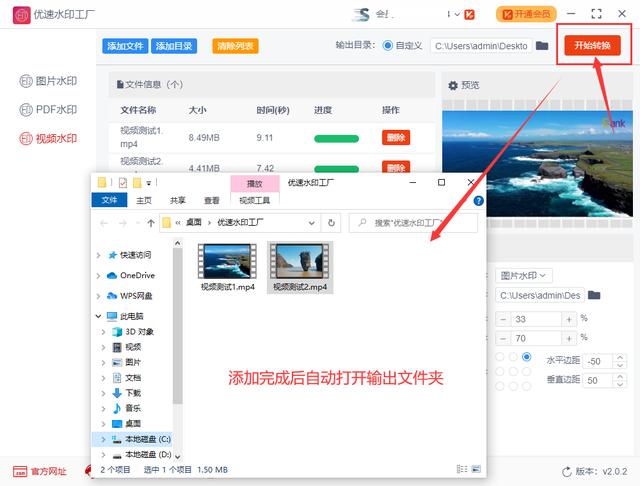Click the 添加目录 button
640x486 pixels.
tap(174, 46)
